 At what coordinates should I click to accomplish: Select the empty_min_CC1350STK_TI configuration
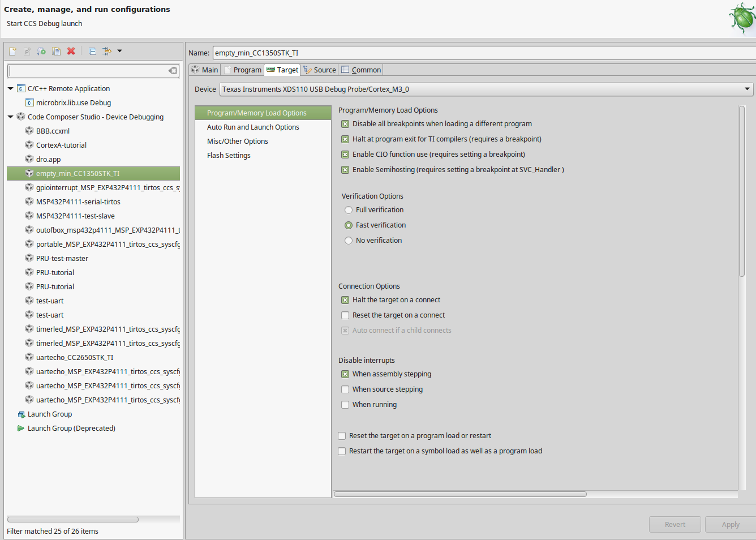click(93, 173)
